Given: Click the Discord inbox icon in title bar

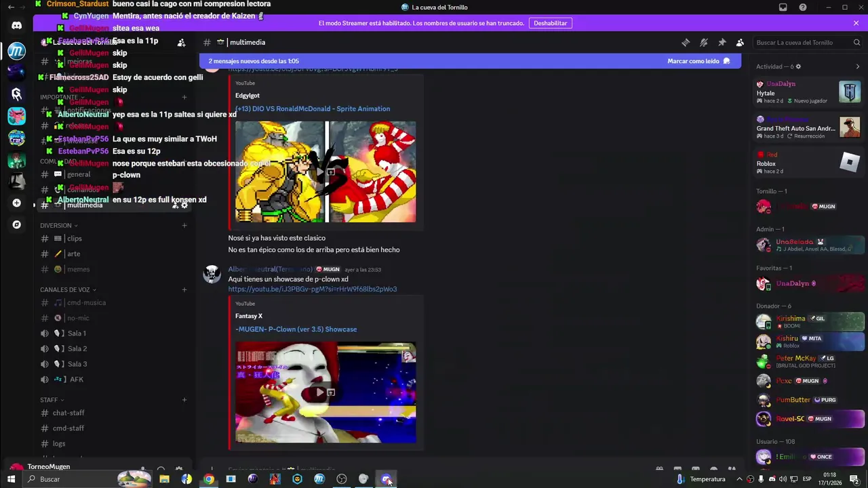Looking at the screenshot, I should [783, 7].
